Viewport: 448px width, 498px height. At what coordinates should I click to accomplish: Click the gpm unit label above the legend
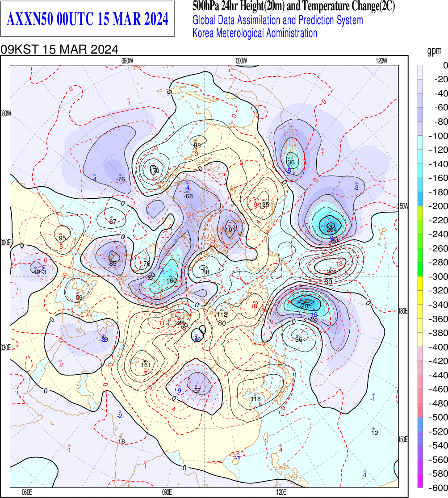point(434,51)
